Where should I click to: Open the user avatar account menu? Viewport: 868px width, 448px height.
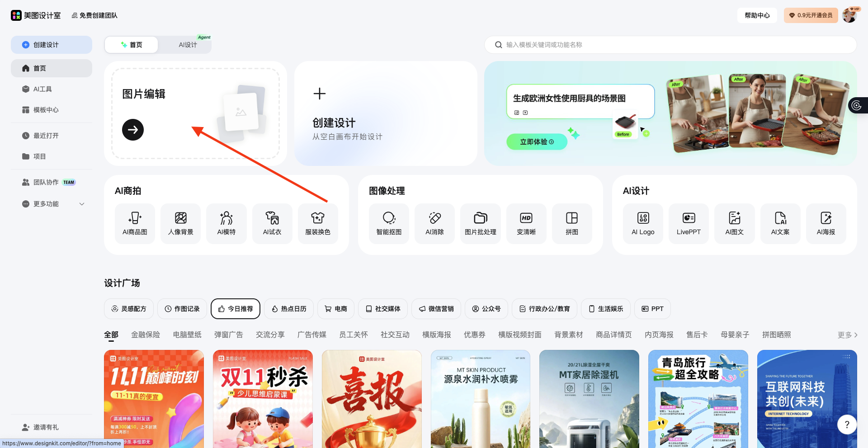click(849, 15)
